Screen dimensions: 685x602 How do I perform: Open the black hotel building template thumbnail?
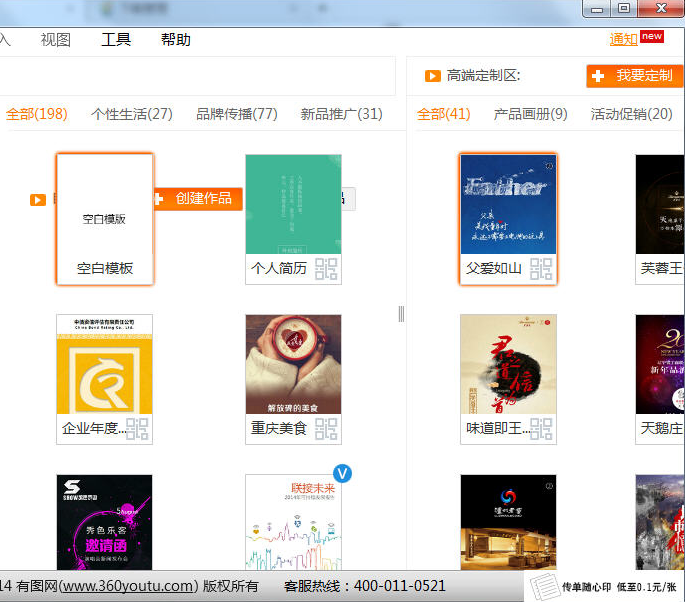pyautogui.click(x=508, y=522)
